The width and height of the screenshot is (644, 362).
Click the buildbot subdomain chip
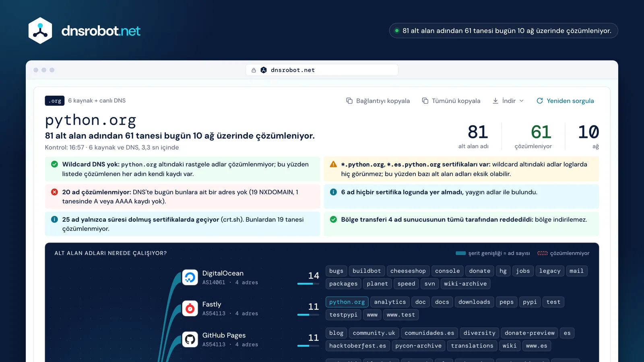pyautogui.click(x=367, y=271)
